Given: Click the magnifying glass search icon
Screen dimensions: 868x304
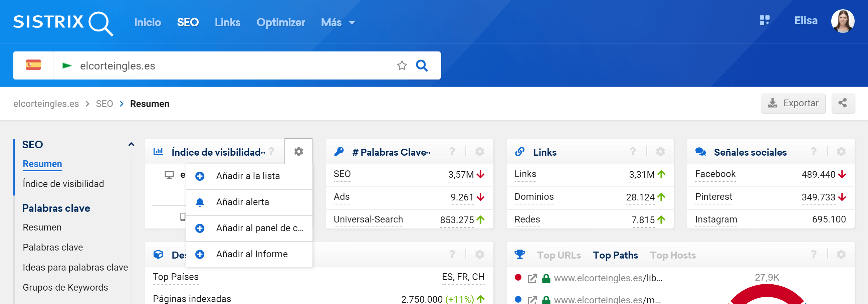Looking at the screenshot, I should pyautogui.click(x=422, y=65).
